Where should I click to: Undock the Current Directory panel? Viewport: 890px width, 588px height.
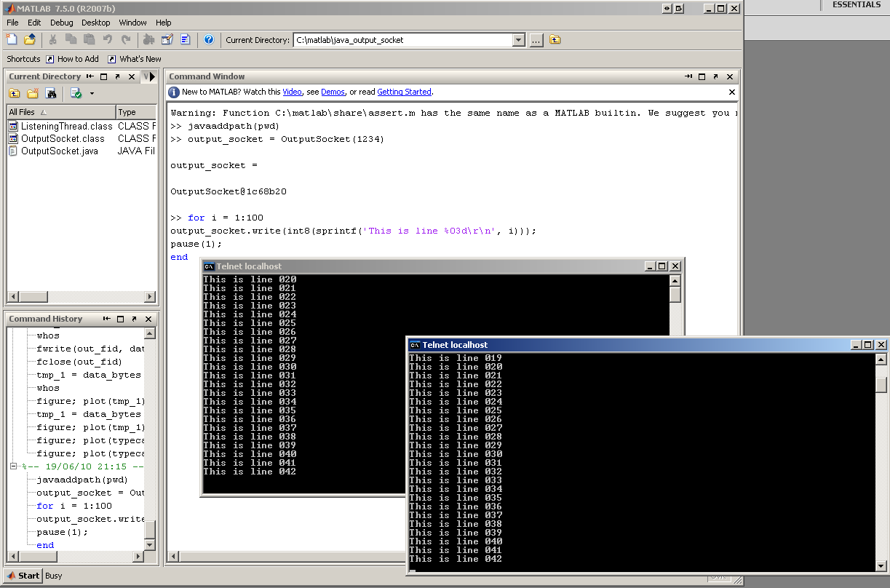(117, 76)
